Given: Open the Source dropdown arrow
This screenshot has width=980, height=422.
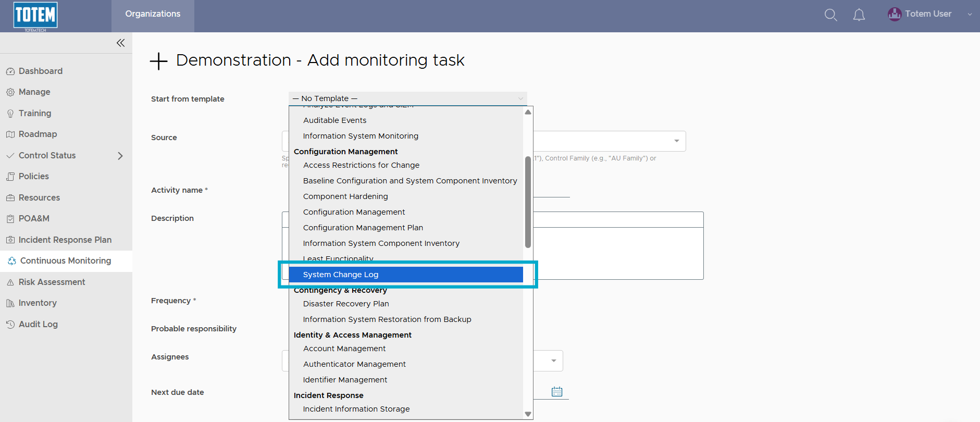Looking at the screenshot, I should click(676, 141).
